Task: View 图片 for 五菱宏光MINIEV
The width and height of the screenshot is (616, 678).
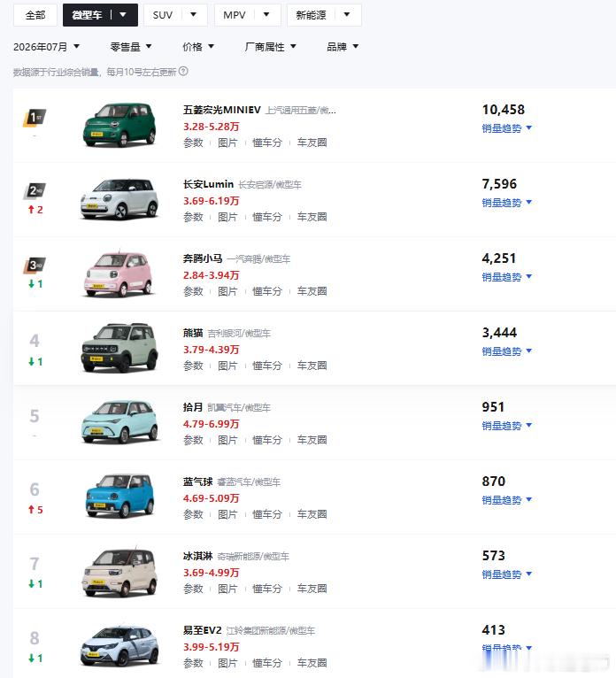Action: 227,143
